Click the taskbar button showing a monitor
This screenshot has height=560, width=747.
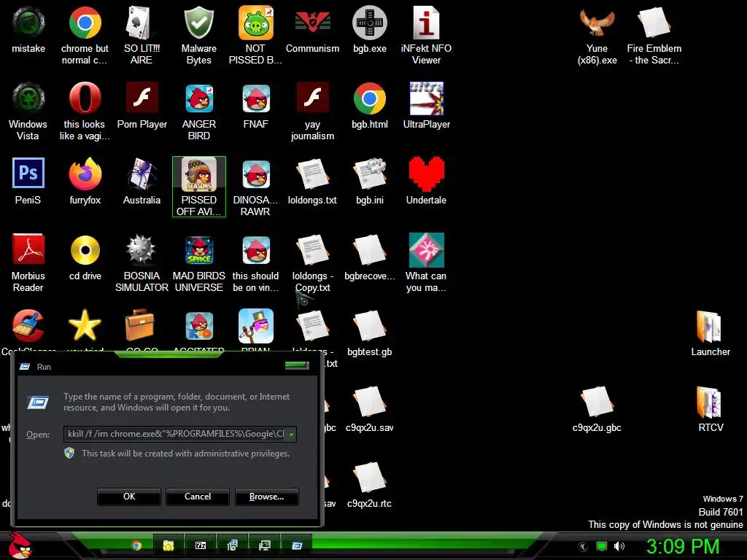click(x=264, y=545)
